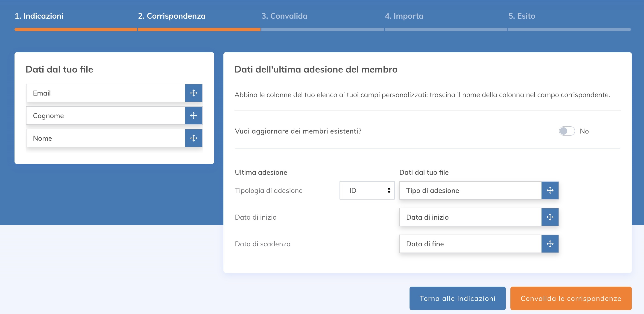Click the move handle icon on Email

click(x=193, y=93)
